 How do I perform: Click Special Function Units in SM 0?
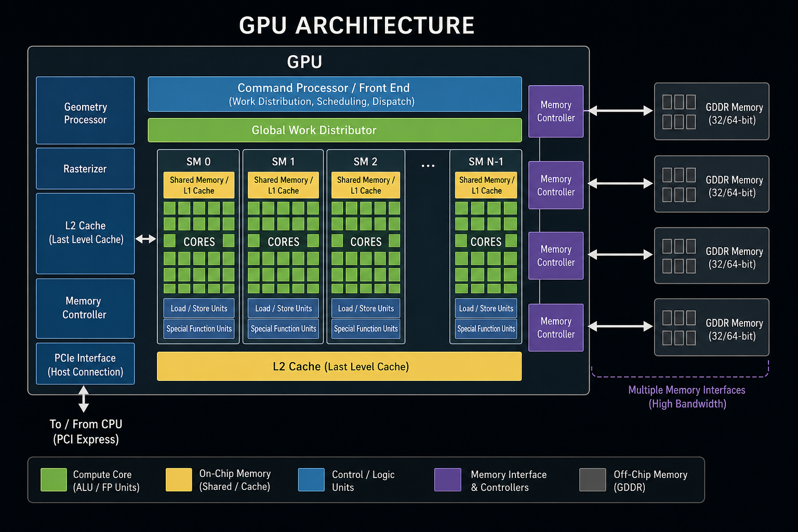(199, 329)
